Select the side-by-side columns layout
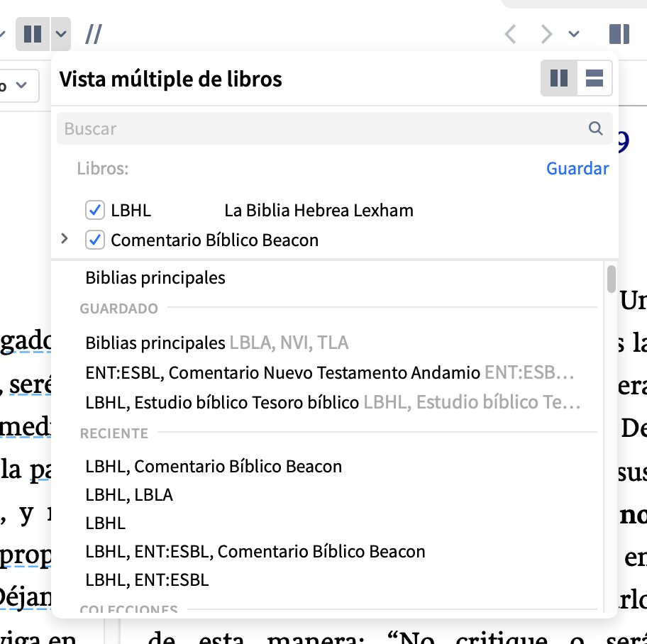The image size is (647, 644). [x=559, y=78]
